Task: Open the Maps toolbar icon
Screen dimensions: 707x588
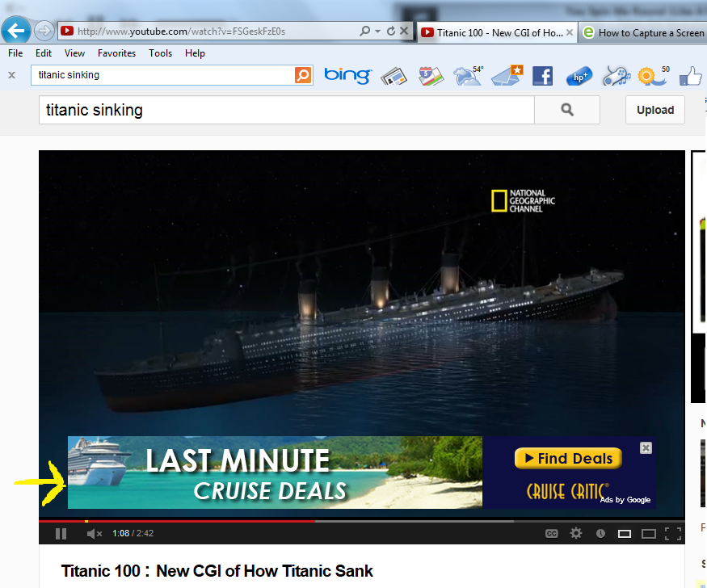Action: point(431,76)
